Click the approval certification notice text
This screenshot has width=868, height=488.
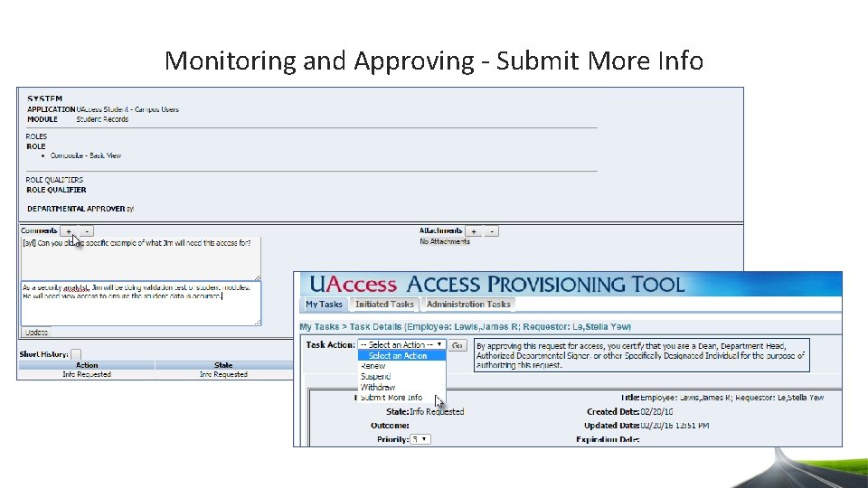click(642, 355)
